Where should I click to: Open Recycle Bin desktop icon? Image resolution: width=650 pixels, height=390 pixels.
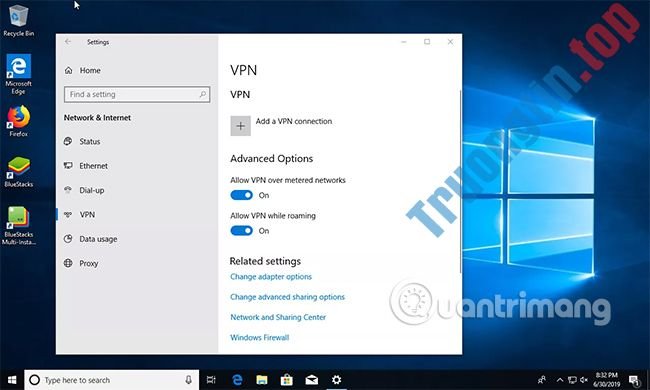18,21
